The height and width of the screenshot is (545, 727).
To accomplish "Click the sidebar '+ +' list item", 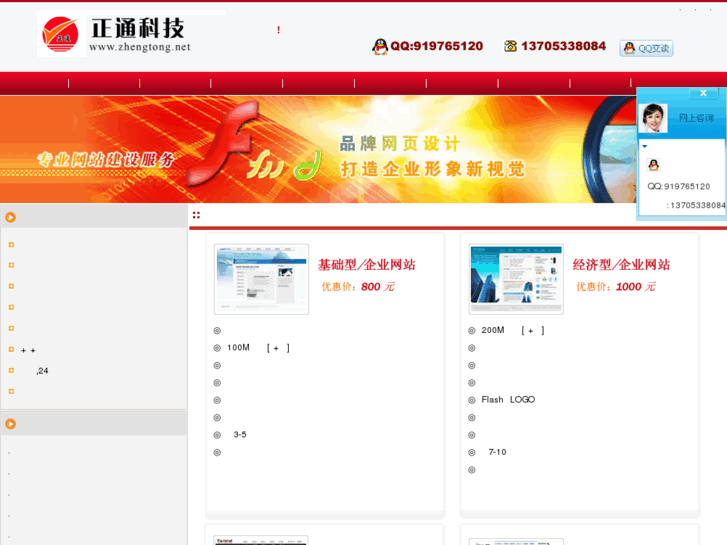I will coord(28,350).
